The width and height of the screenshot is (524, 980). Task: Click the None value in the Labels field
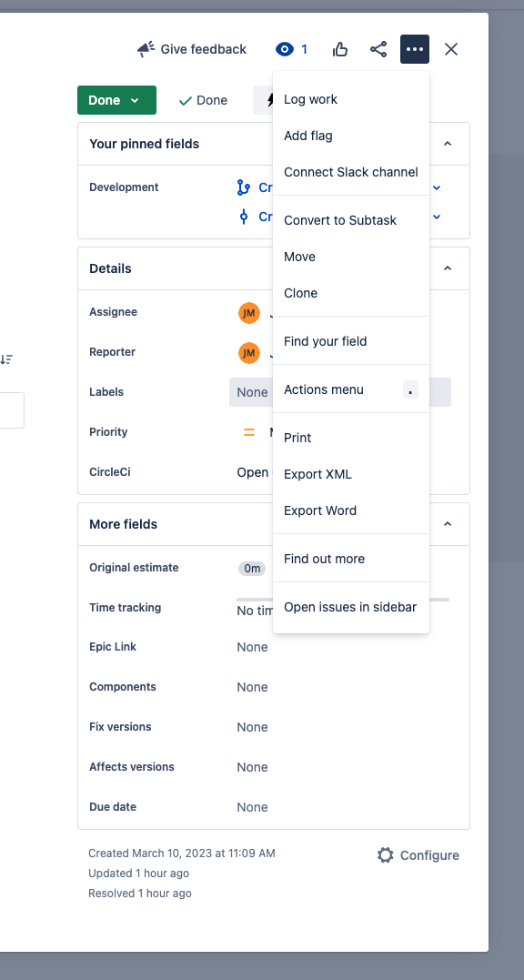point(251,391)
